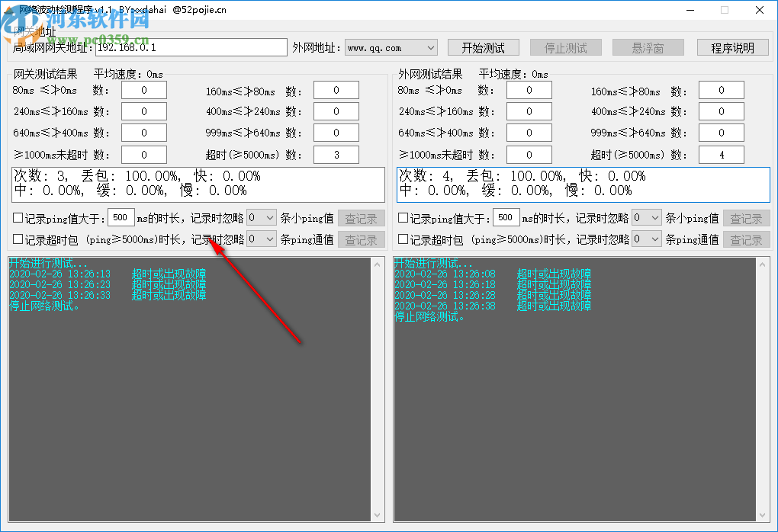Click gateway 640ms≤>400ms count field

[144, 133]
